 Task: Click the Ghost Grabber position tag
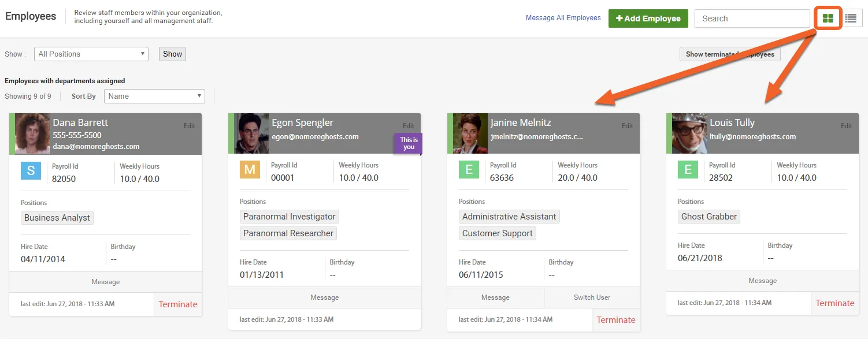click(x=709, y=217)
